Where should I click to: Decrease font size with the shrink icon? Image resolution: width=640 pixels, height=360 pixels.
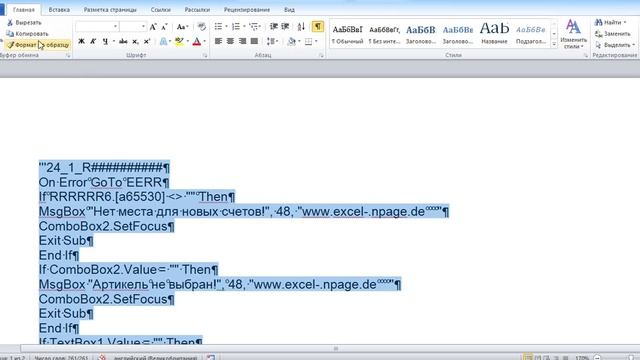[164, 27]
